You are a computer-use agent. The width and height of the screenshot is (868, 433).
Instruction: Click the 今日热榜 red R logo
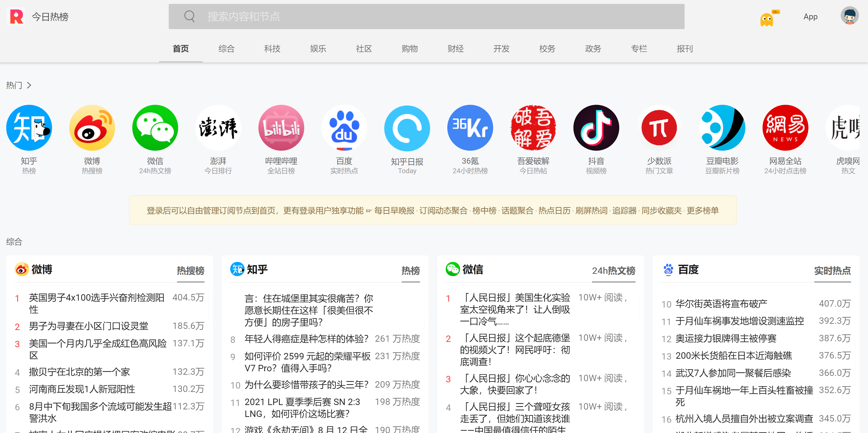(x=16, y=17)
